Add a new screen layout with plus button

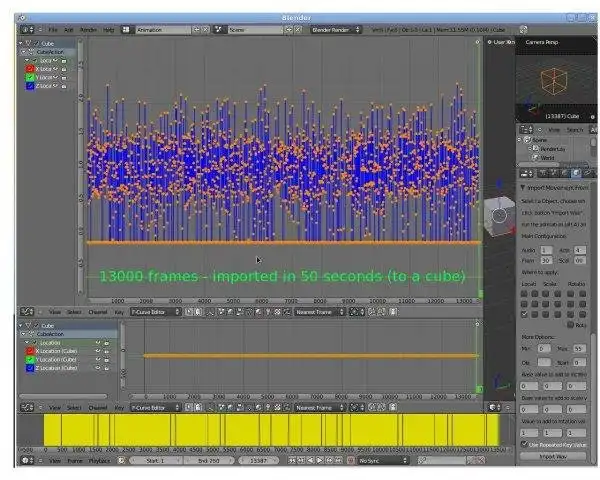[x=196, y=29]
